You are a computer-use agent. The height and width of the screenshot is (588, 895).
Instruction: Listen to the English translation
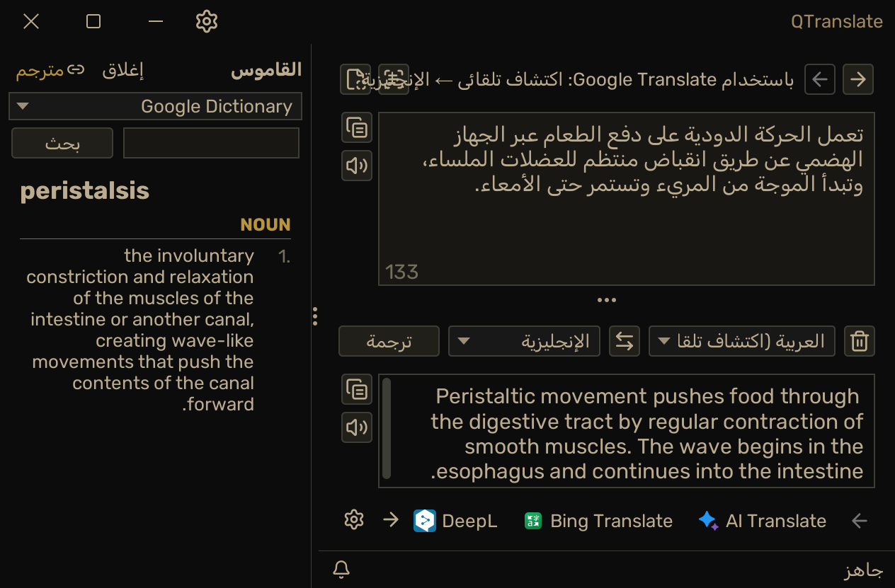[x=357, y=427]
